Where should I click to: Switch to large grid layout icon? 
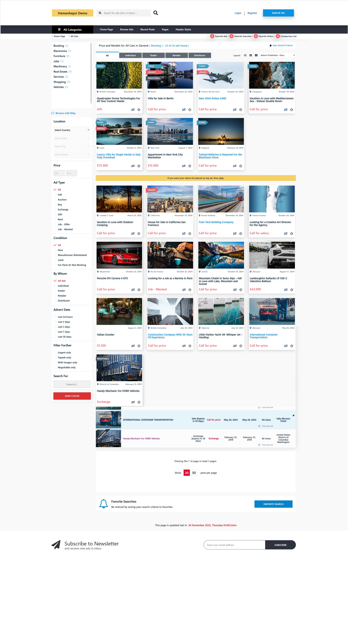click(256, 55)
